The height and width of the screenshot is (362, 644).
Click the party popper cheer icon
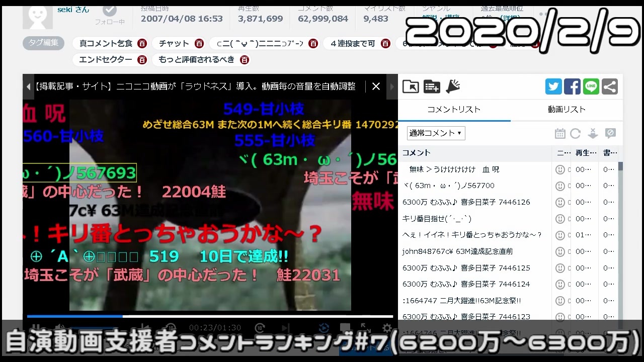click(x=453, y=86)
